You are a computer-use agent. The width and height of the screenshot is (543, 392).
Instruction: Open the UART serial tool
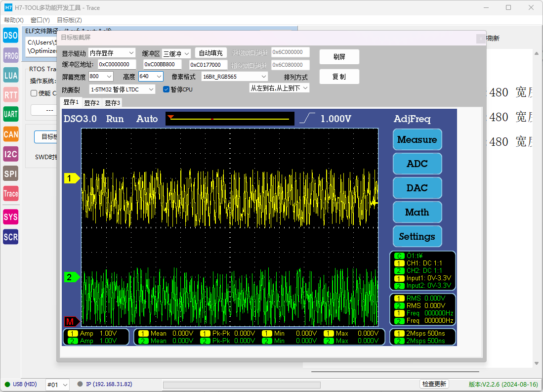tap(10, 114)
